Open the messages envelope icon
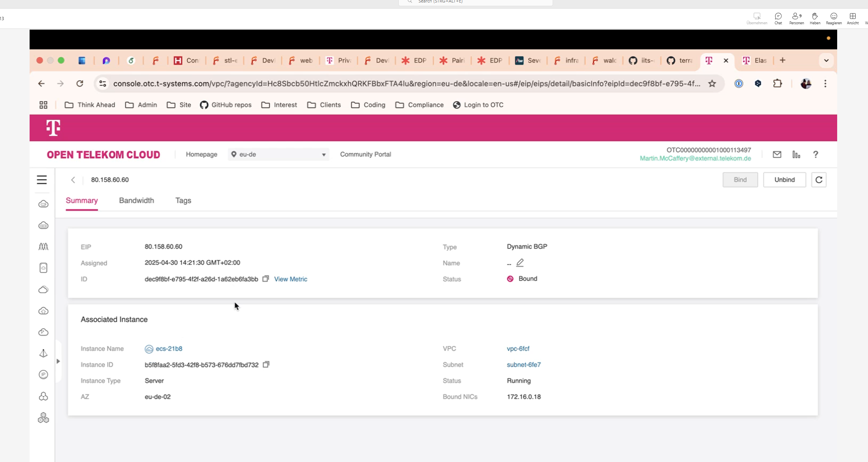 point(777,154)
